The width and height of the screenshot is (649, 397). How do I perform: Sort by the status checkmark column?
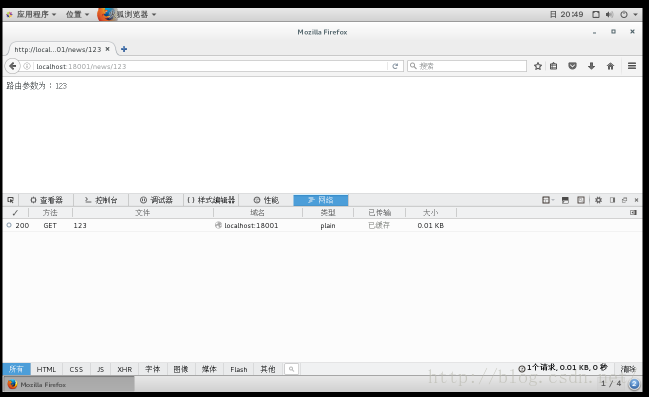[15, 212]
